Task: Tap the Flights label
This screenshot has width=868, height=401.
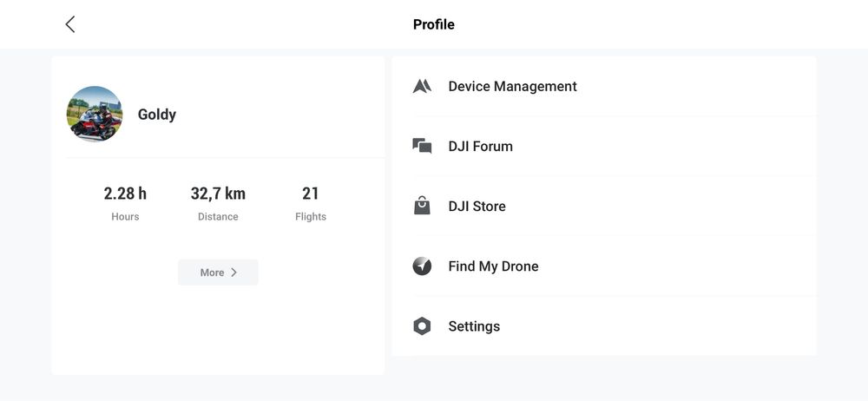Action: 311,217
